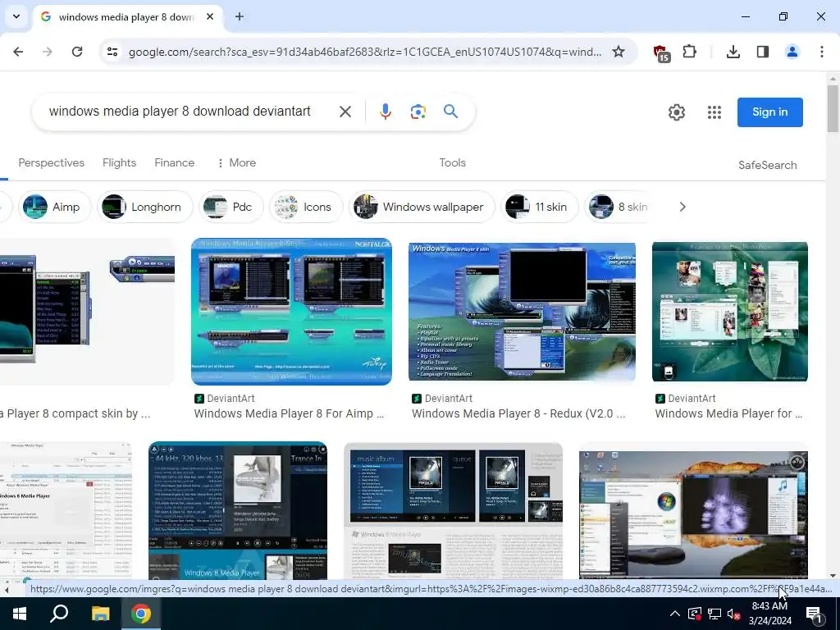This screenshot has height=630, width=840.
Task: Open the search Tools
Action: (453, 163)
